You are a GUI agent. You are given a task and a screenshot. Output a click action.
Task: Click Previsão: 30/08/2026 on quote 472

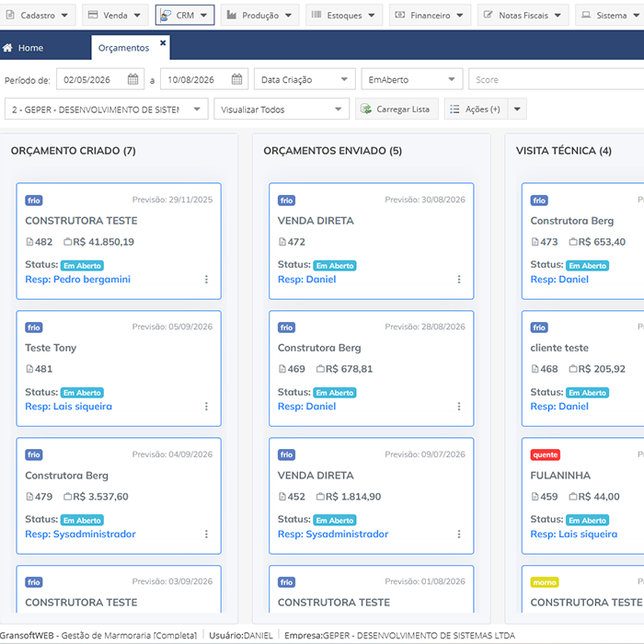click(x=425, y=200)
